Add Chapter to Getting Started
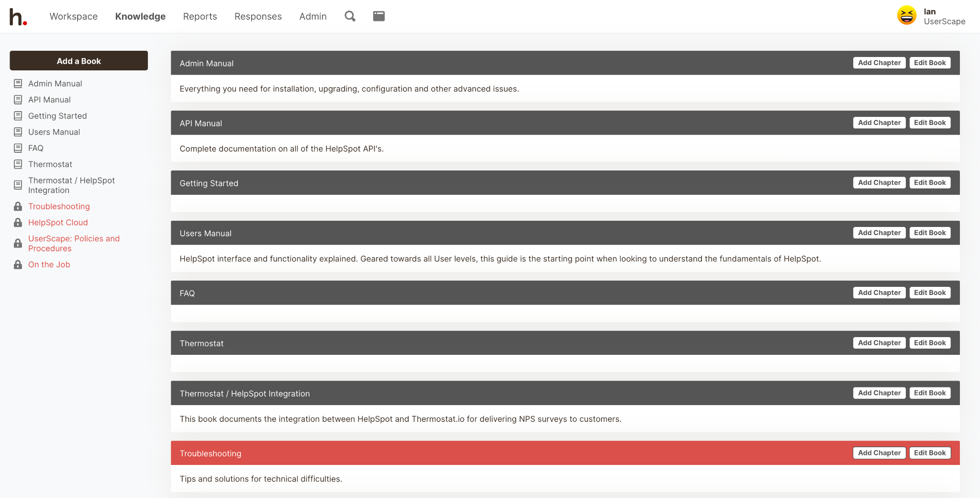This screenshot has height=498, width=980. (879, 182)
